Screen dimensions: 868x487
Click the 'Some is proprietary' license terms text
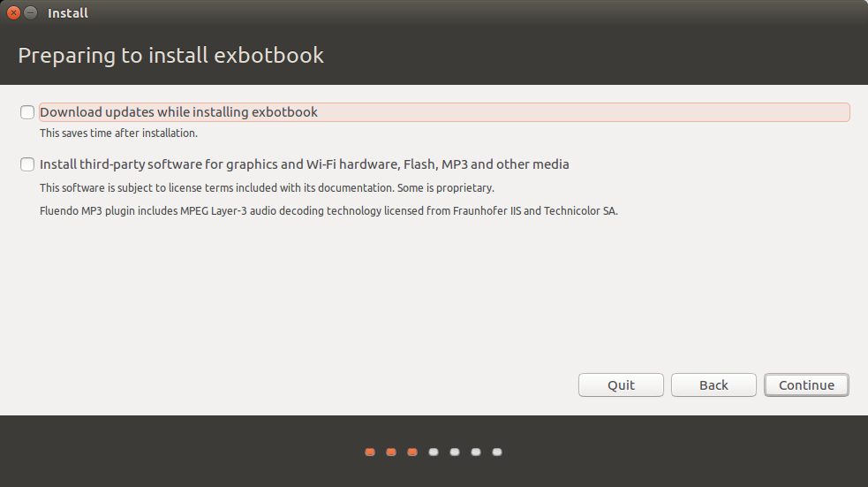267,188
